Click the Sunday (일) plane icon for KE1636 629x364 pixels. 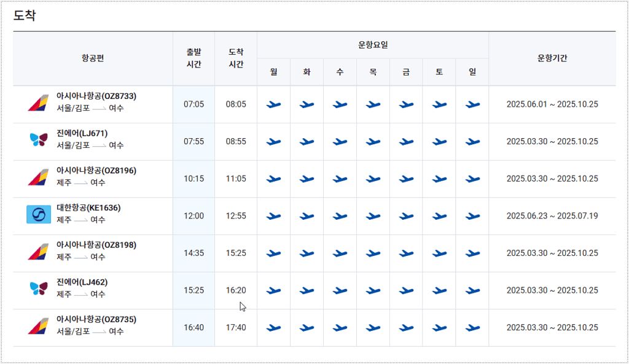[472, 217]
